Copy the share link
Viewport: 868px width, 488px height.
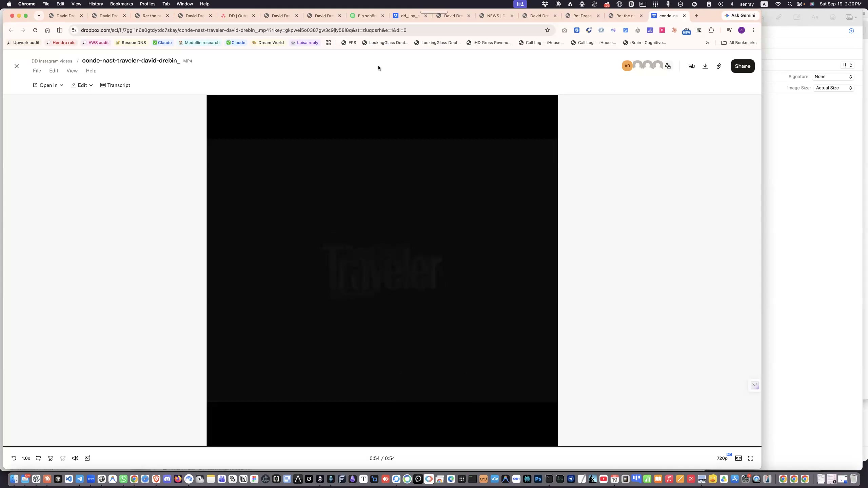(719, 66)
